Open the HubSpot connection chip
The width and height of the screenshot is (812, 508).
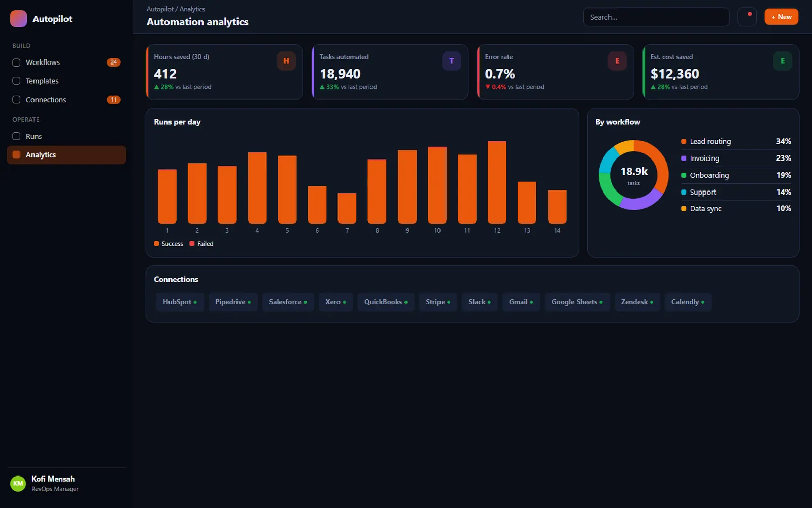pyautogui.click(x=180, y=302)
